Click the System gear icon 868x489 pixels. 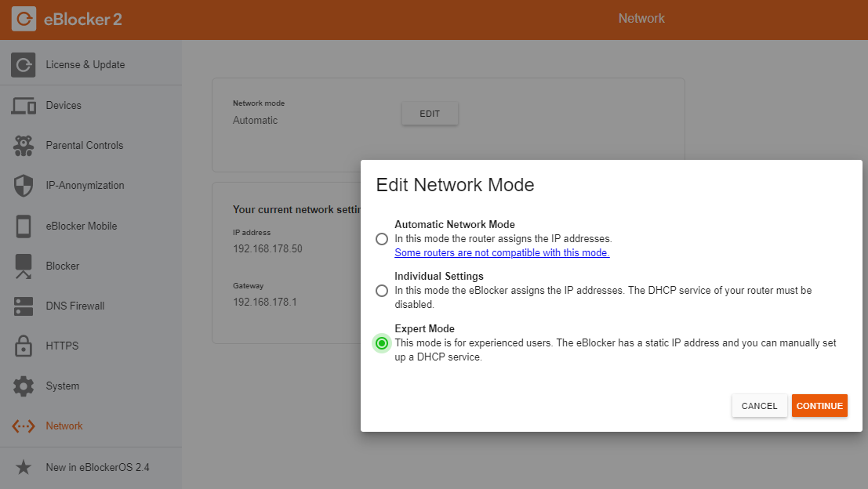[x=24, y=386]
